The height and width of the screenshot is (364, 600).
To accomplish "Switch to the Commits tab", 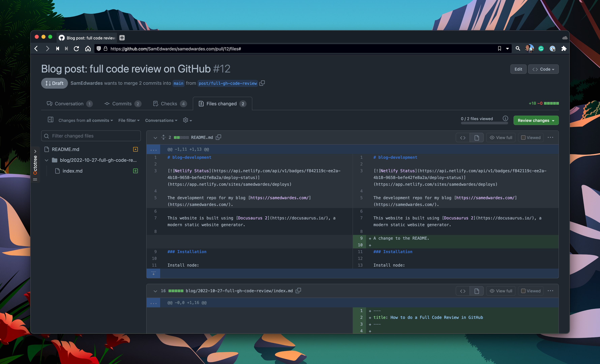I will pyautogui.click(x=122, y=103).
